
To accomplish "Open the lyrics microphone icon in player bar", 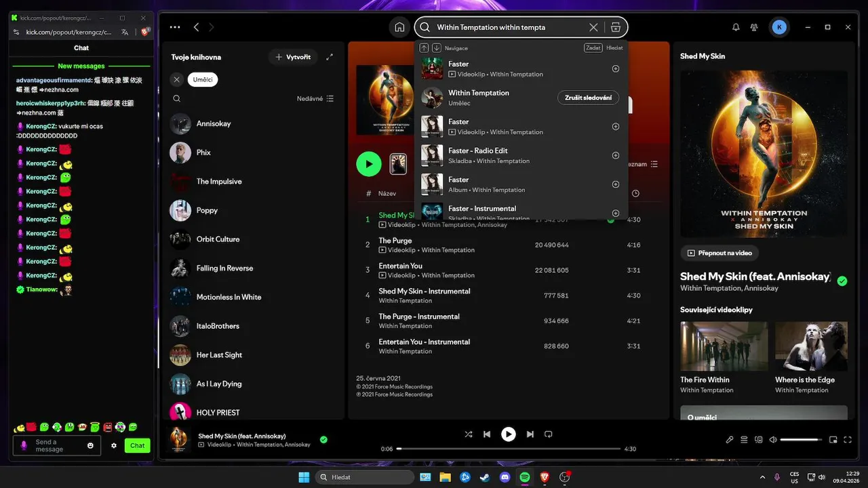I will coord(730,440).
